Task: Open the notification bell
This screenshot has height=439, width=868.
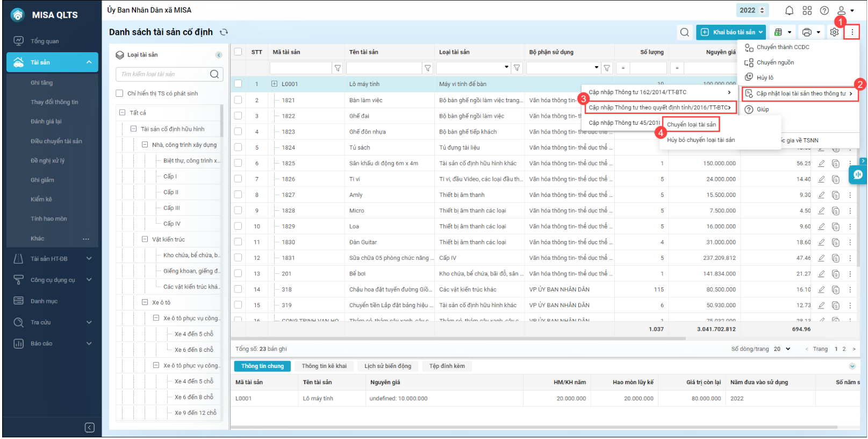Action: click(789, 10)
